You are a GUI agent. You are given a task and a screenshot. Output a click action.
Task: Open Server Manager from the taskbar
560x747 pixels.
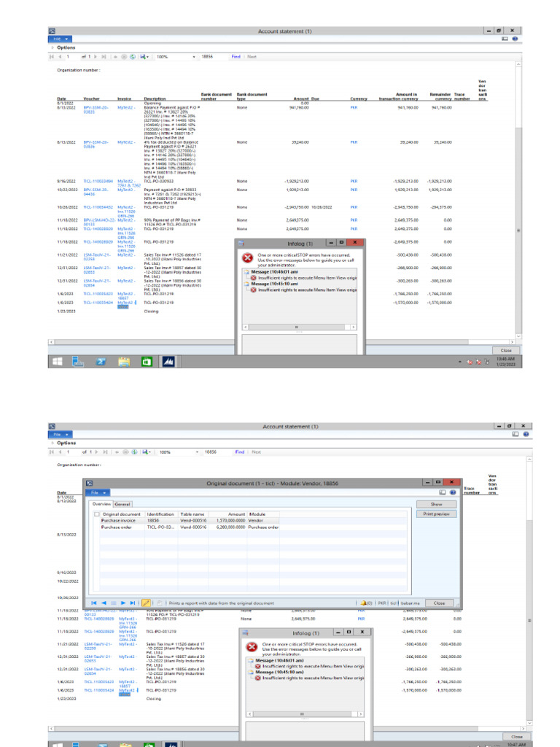click(78, 362)
